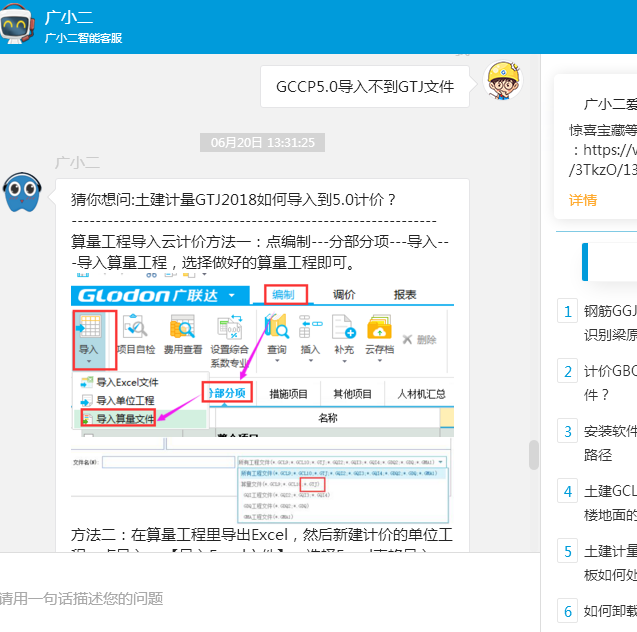Click the user message GCCP5.0导入不到GTJ文件
The height and width of the screenshot is (632, 637).
click(x=365, y=87)
